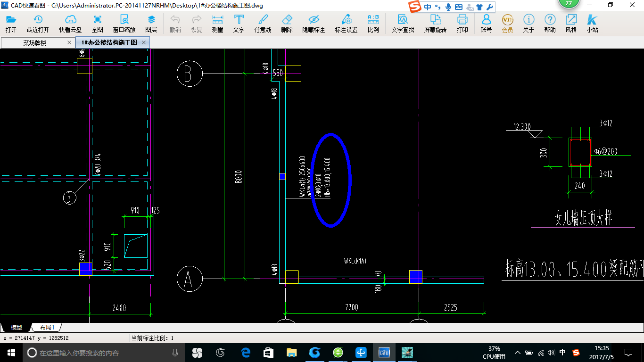This screenshot has width=644, height=362.
Task: Select the 任意线 freehand line tool
Action: tap(263, 24)
